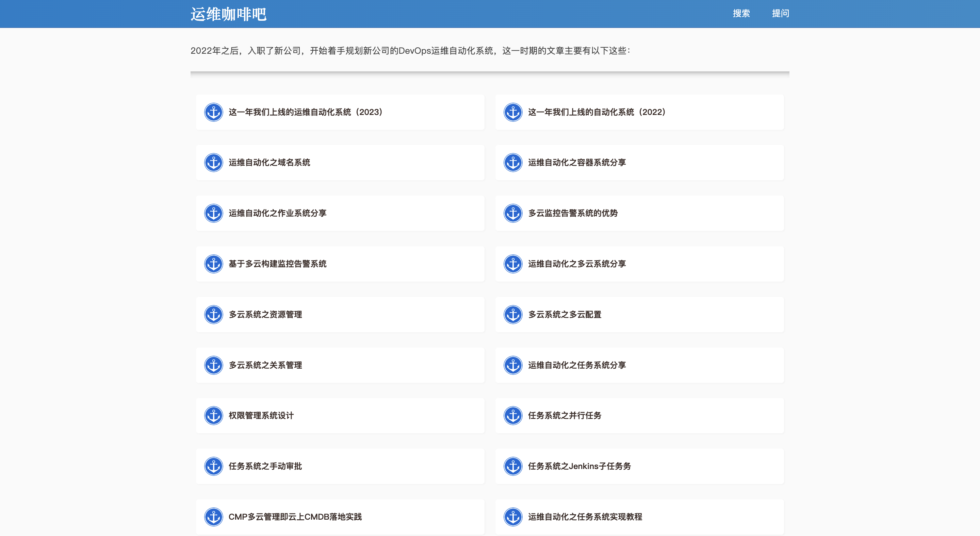The image size is (980, 536).
Task: Click the anchor icon beside 运维自动化之域名系统
Action: 213,163
